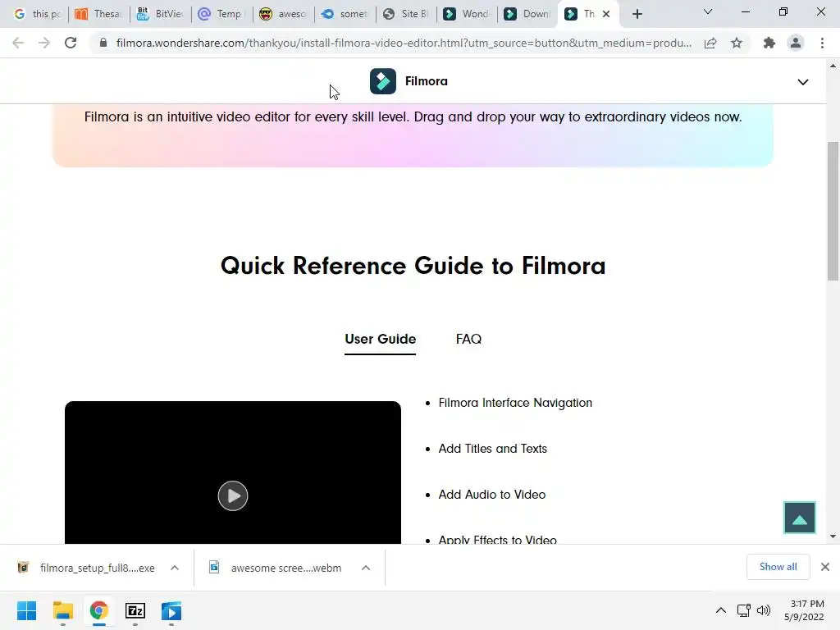Viewport: 840px width, 630px height.
Task: Click the Filmora logo icon in header
Action: point(382,81)
